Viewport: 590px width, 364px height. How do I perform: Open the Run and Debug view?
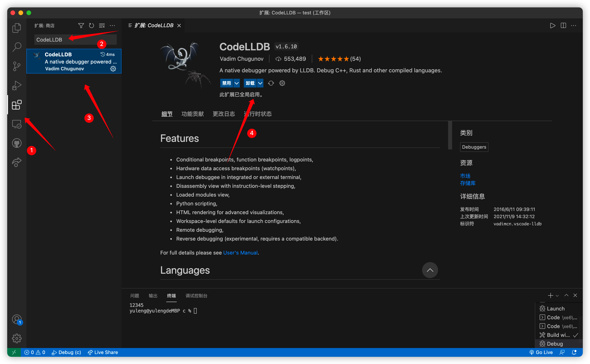pyautogui.click(x=17, y=85)
